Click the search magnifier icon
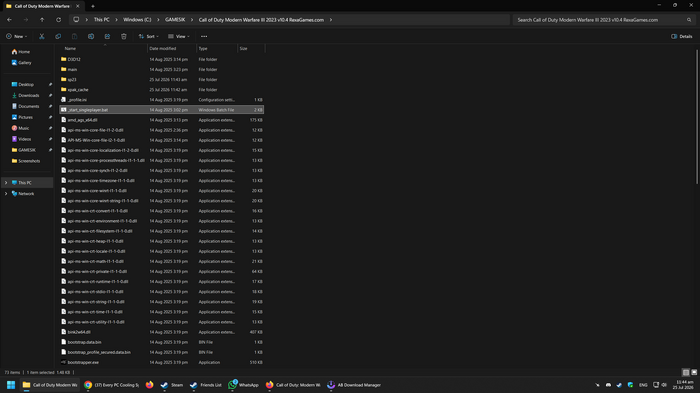 coord(689,20)
